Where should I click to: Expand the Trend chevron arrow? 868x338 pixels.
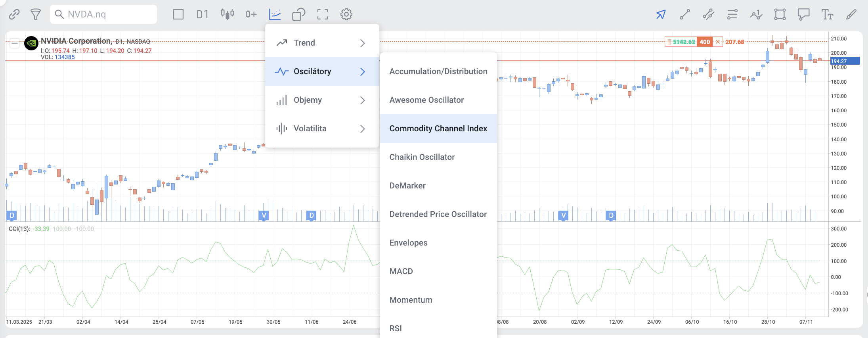[363, 43]
